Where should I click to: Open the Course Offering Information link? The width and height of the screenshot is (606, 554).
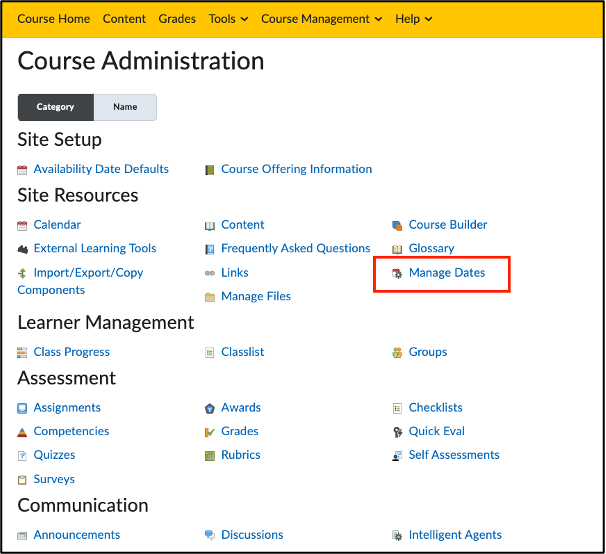[296, 169]
